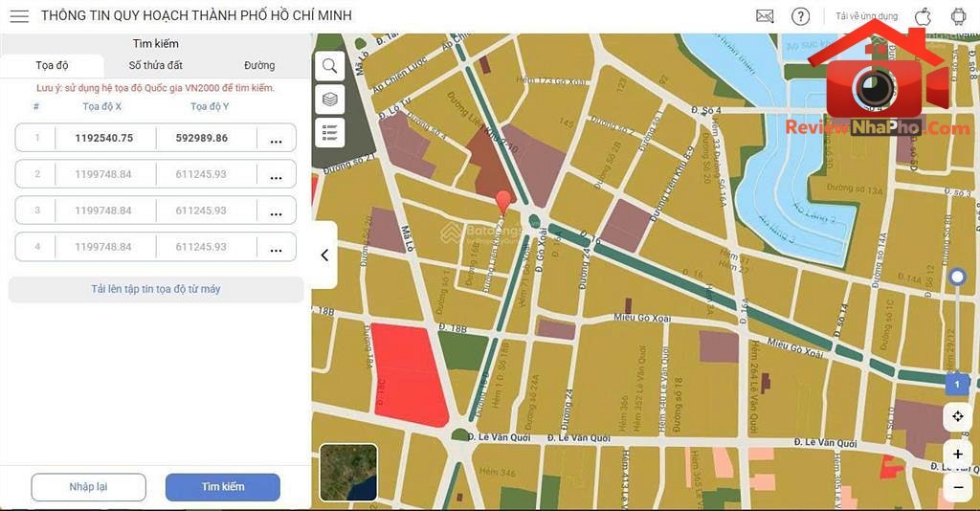Viewport: 980px width, 511px height.
Task: Click the Nhập lại reset button
Action: pos(88,487)
